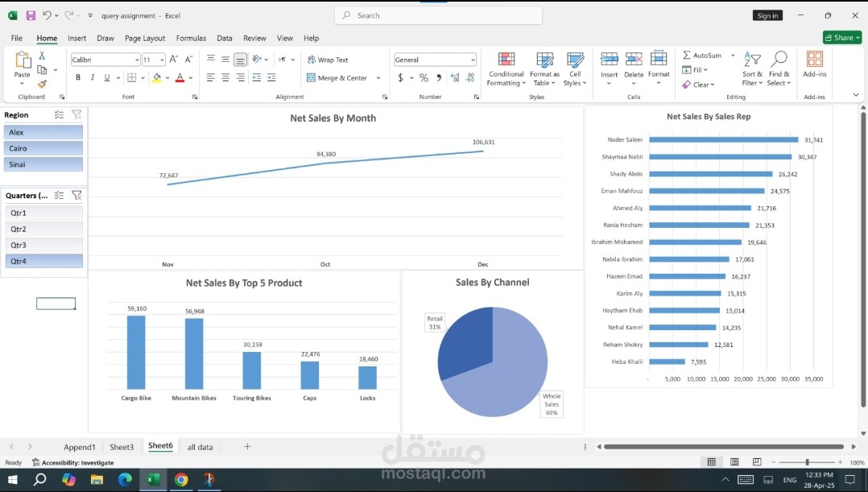Viewport: 868px width, 492px height.
Task: Open Sort & Filter options
Action: 752,69
